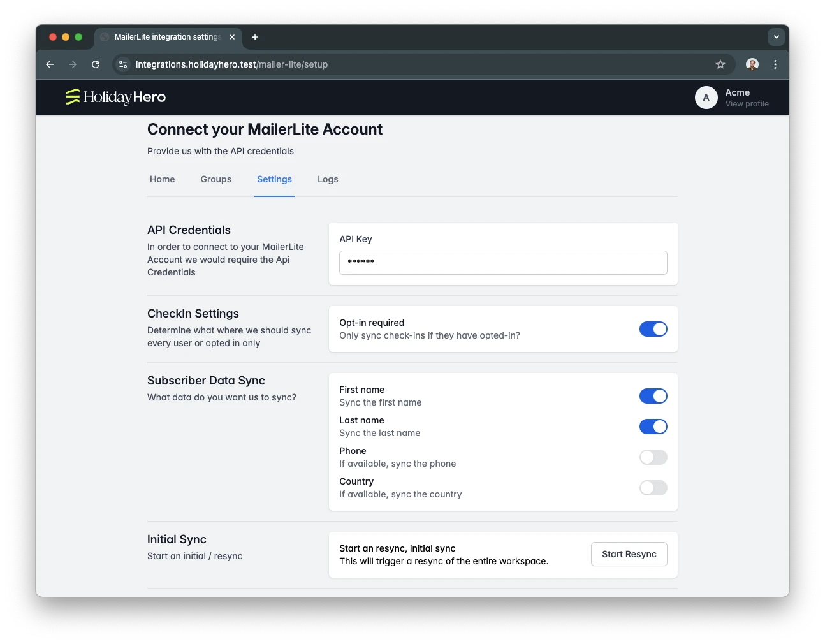This screenshot has height=644, width=825.
Task: Expand the tab search dropdown arrow
Action: click(x=776, y=37)
